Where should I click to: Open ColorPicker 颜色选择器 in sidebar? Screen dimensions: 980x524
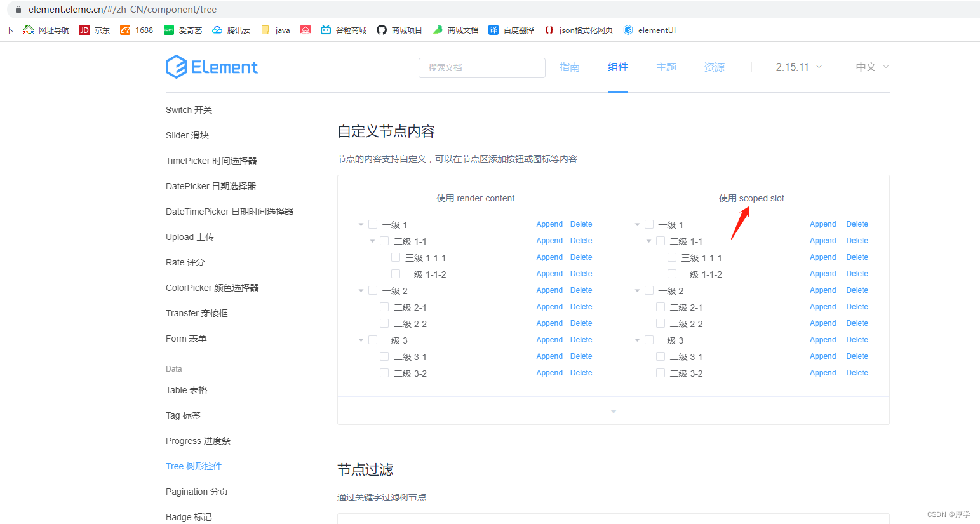(212, 288)
